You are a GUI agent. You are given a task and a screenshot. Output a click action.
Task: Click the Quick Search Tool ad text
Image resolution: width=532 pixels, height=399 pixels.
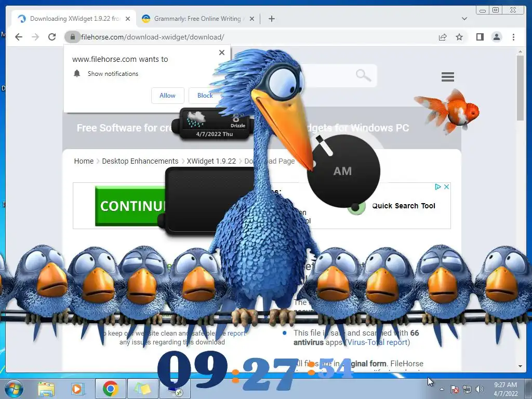pos(403,206)
